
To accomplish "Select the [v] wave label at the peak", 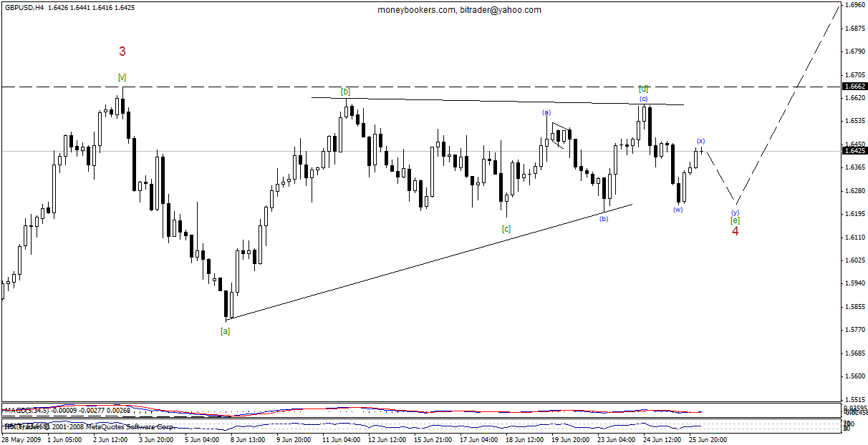I will [x=122, y=77].
